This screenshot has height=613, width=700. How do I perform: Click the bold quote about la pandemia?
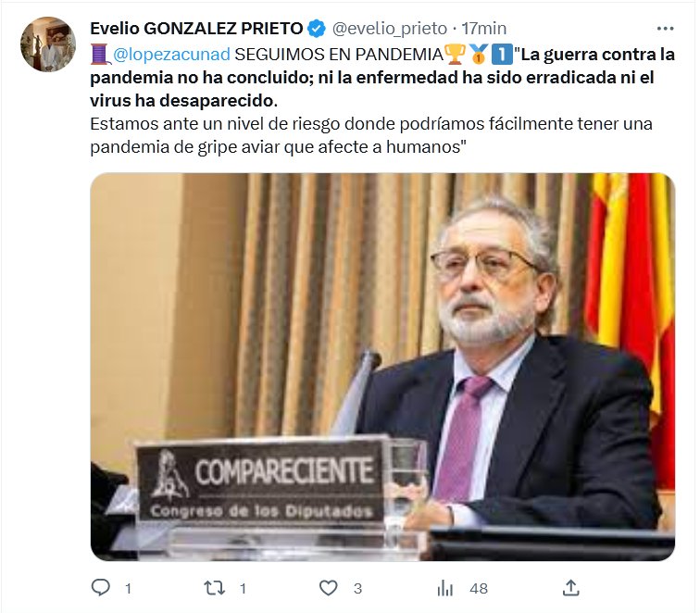coord(382,78)
